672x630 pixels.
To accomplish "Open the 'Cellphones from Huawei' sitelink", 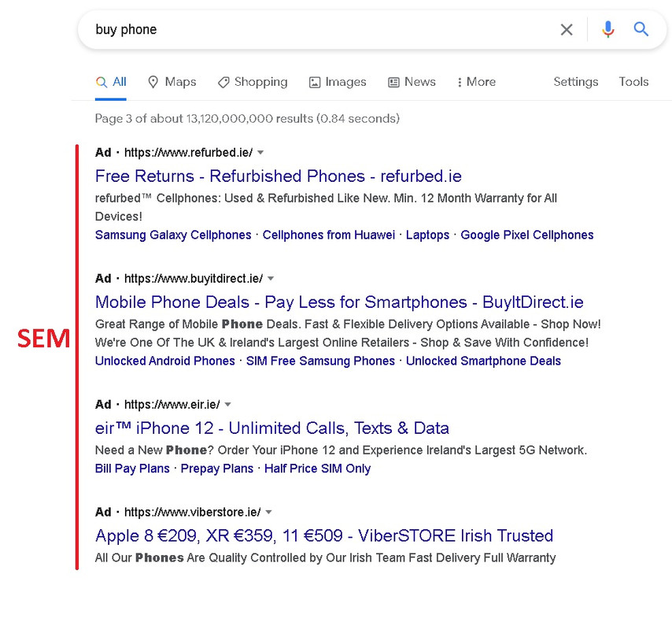I will pyautogui.click(x=329, y=235).
